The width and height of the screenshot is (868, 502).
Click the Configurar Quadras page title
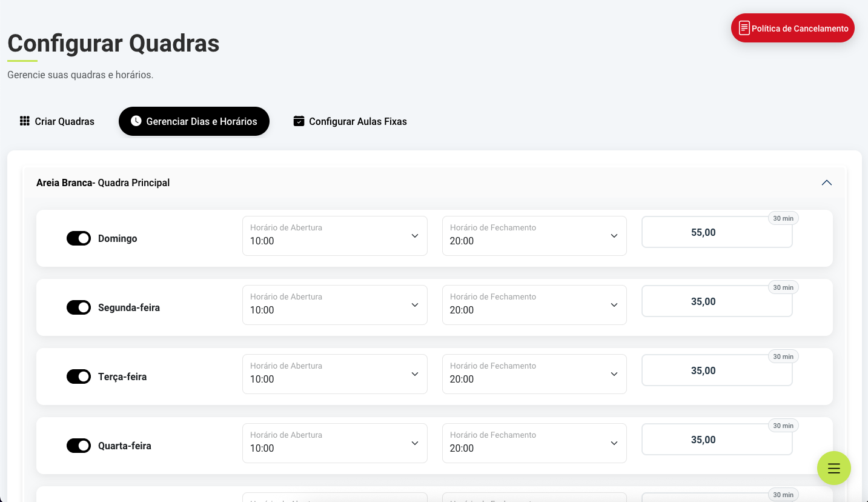[113, 44]
